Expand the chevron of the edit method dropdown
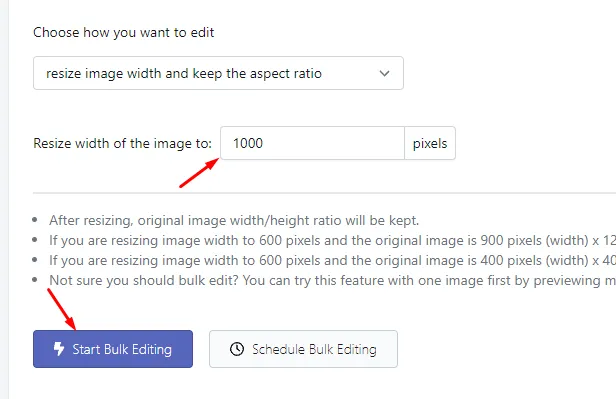 385,73
